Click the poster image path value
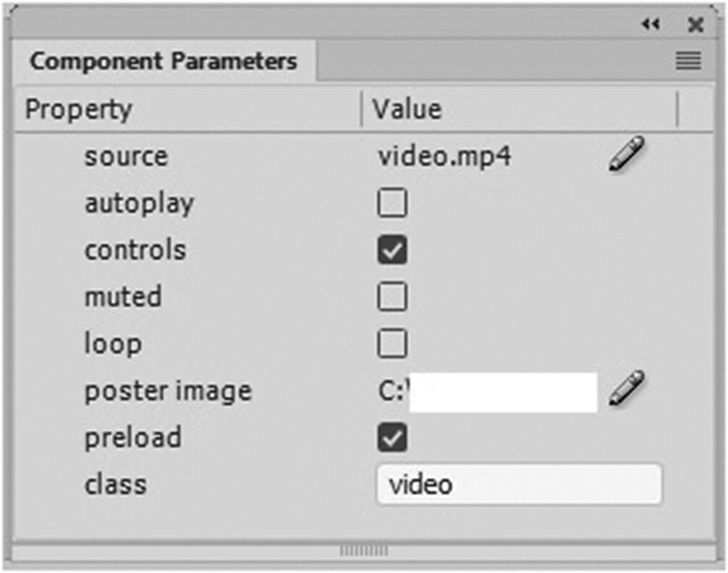Viewport: 728px width, 573px height. (x=486, y=392)
